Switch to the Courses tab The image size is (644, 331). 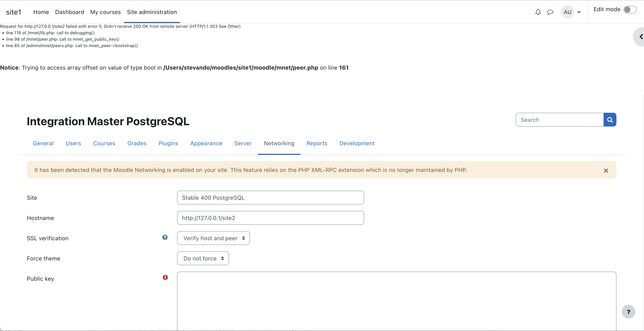pos(104,143)
